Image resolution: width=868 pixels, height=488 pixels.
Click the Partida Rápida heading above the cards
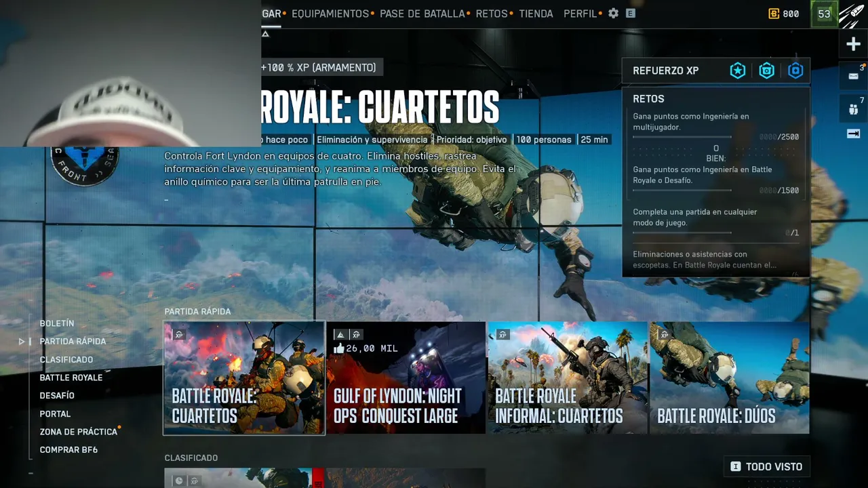tap(197, 312)
